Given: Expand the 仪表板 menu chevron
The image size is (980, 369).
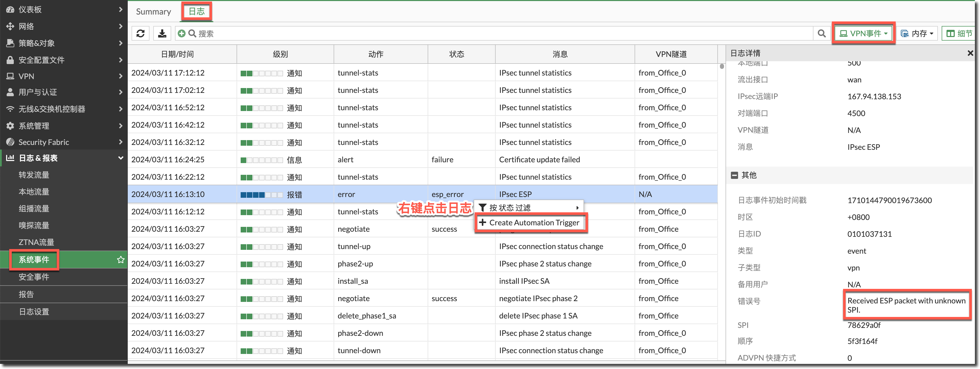Looking at the screenshot, I should coord(121,9).
